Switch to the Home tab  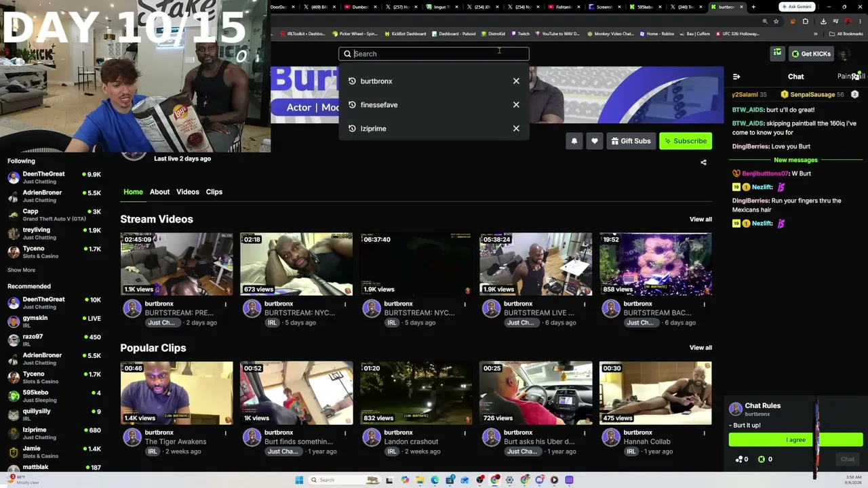tap(133, 192)
